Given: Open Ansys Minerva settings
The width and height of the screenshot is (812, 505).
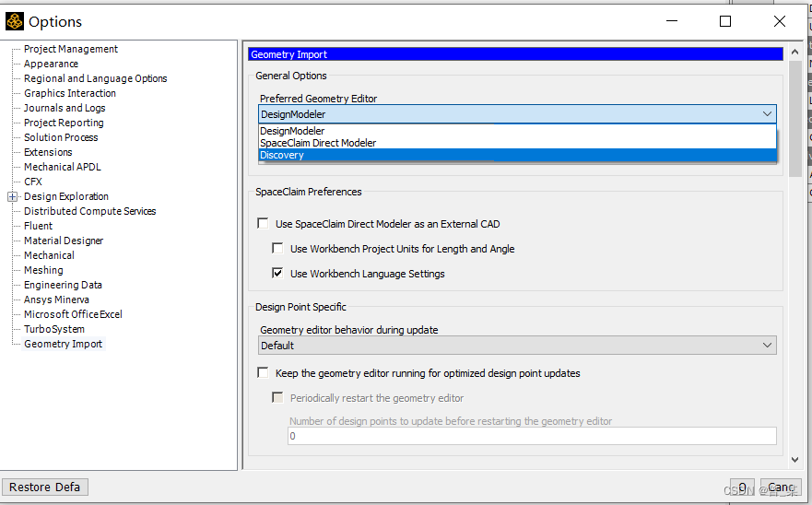Looking at the screenshot, I should [x=56, y=299].
